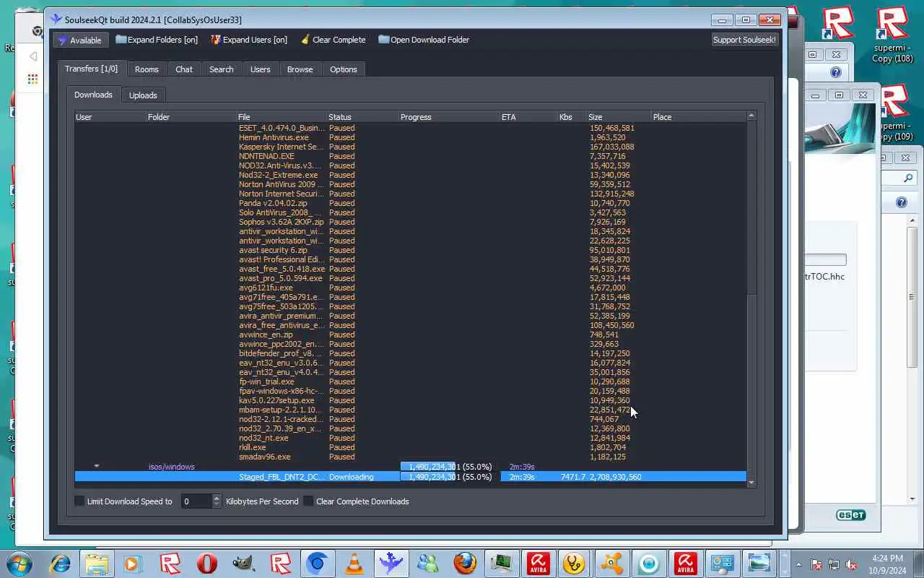This screenshot has width=924, height=578.
Task: Sort by the ETA column header
Action: pos(528,117)
